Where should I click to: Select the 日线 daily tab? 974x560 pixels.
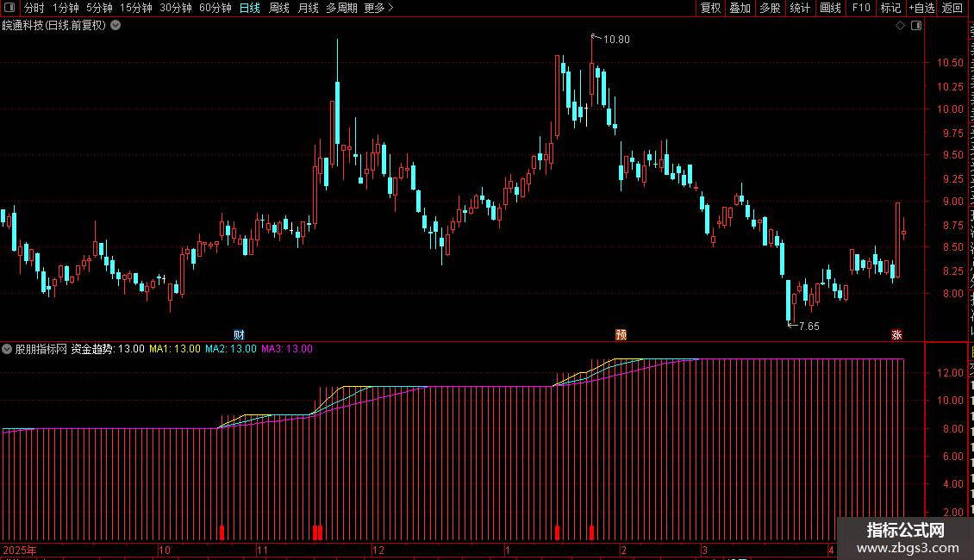pos(250,8)
